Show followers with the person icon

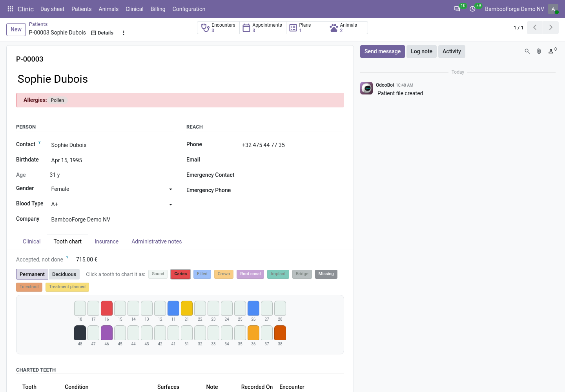[552, 51]
